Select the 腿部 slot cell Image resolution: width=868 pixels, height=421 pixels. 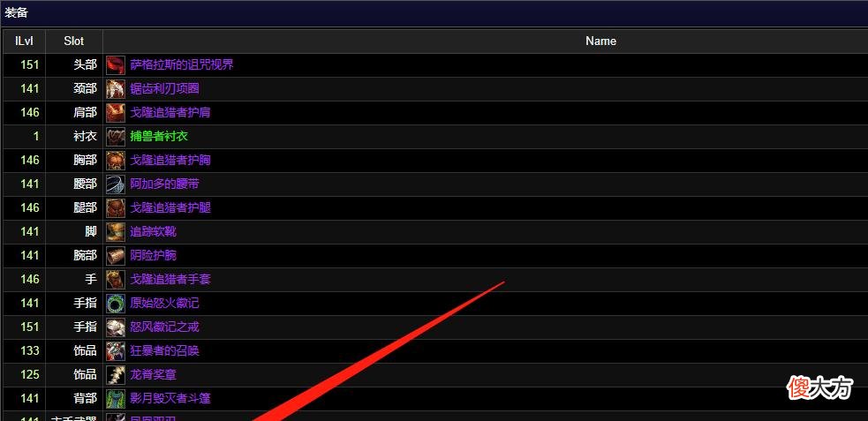tap(74, 207)
